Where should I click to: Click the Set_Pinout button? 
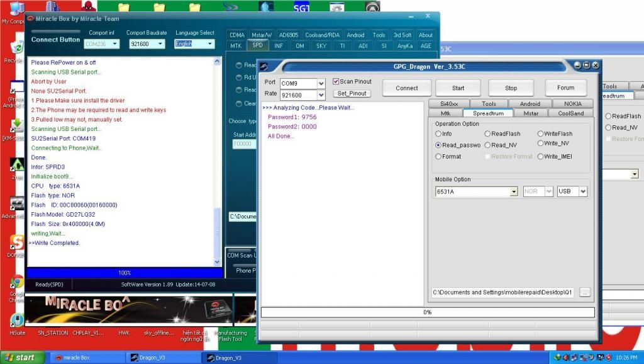352,93
